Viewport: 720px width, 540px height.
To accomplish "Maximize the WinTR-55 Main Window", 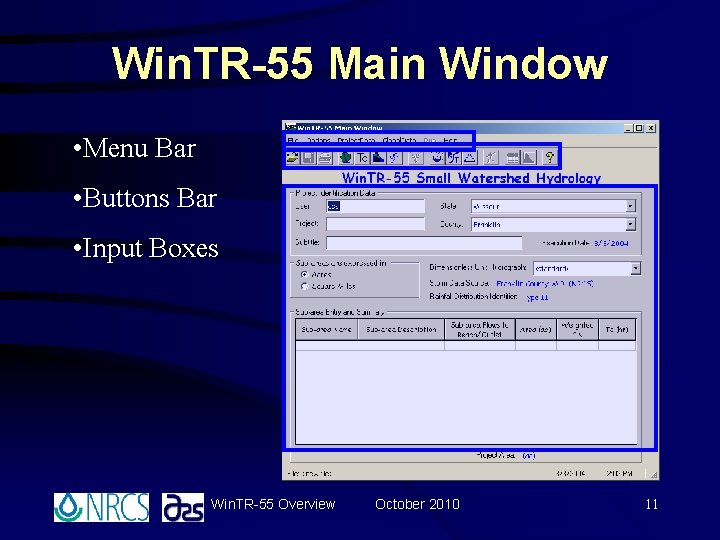I will (639, 128).
